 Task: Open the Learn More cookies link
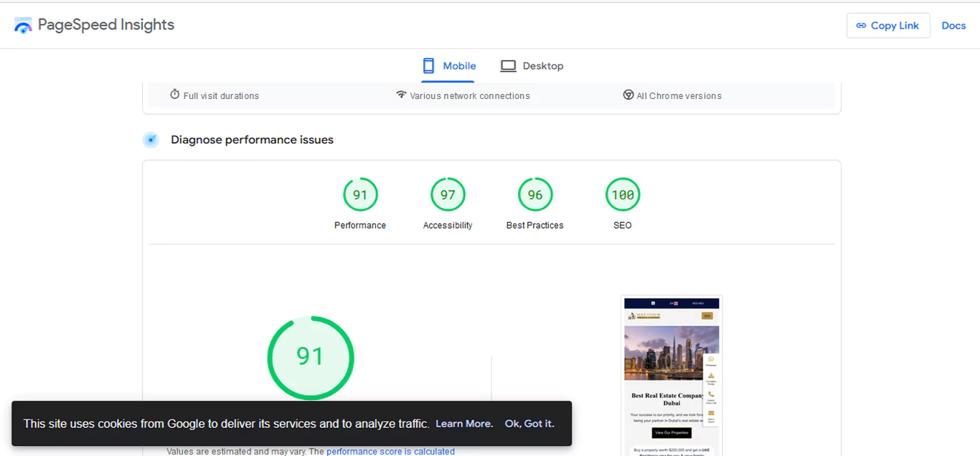(x=463, y=424)
